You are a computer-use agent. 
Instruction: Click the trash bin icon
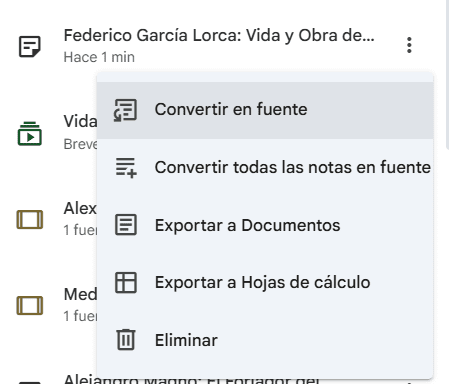pyautogui.click(x=126, y=340)
